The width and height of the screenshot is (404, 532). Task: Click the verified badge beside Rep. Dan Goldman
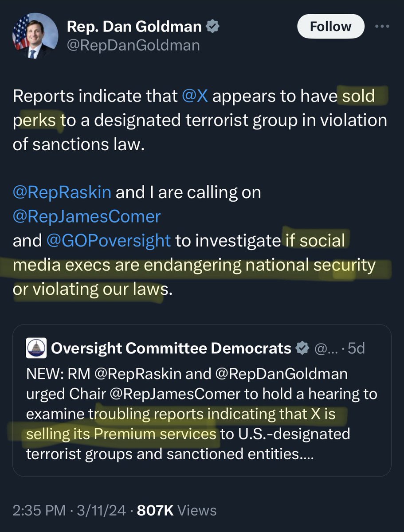pyautogui.click(x=213, y=27)
